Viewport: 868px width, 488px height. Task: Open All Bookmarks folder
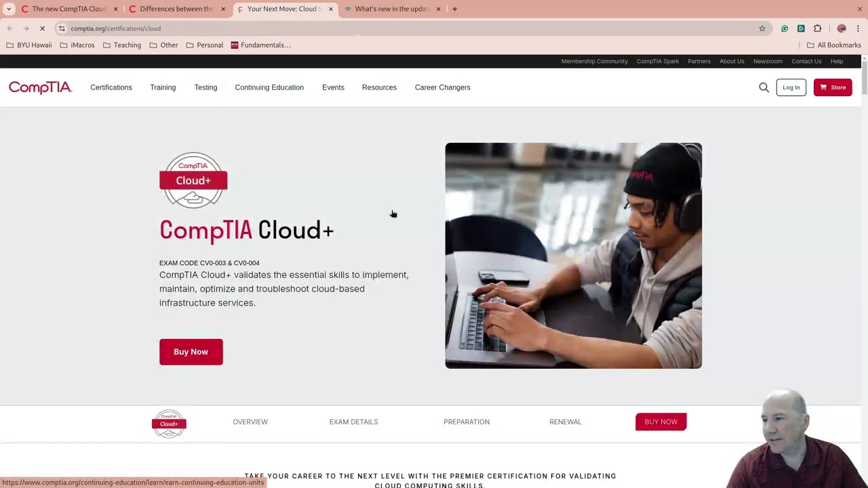click(833, 45)
